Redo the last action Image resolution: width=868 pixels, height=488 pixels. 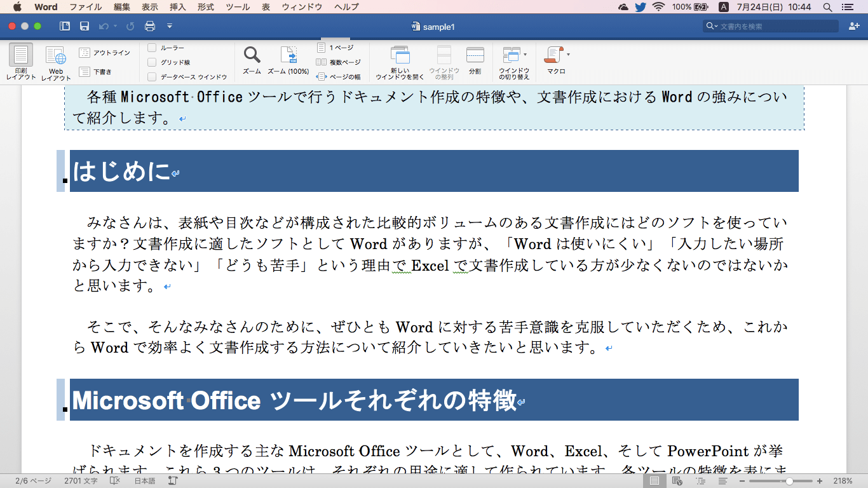[130, 26]
